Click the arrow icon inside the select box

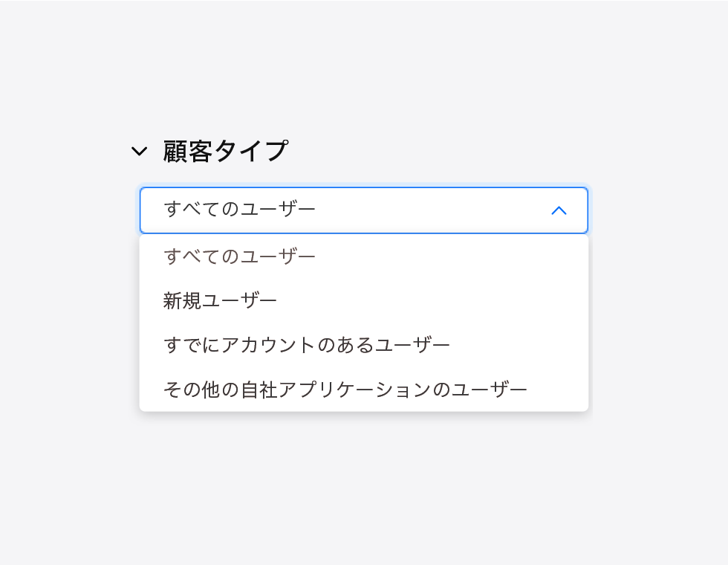(559, 210)
